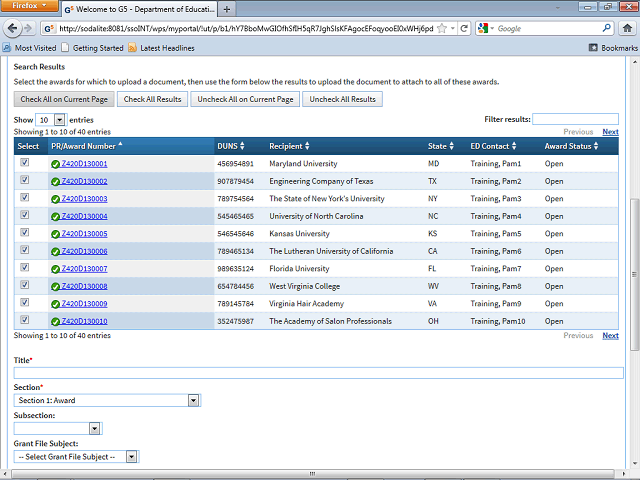Viewport: 640px width, 480px height.
Task: Select the Welcome to G5 browser tab
Action: [140, 9]
